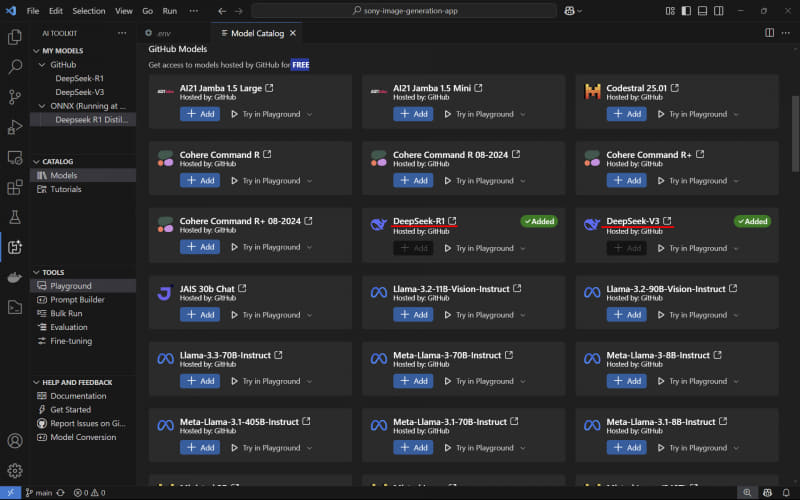Open the Edit menu
800x500 pixels.
56,11
